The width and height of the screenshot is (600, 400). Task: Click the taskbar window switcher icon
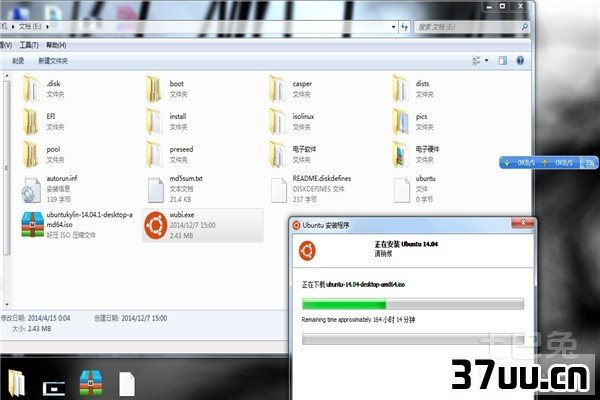pyautogui.click(x=54, y=388)
